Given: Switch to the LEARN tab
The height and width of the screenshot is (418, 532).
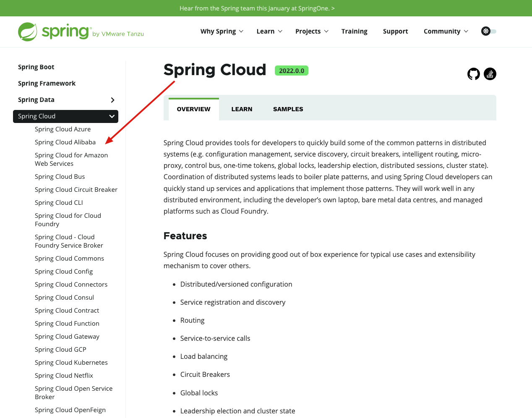Looking at the screenshot, I should pos(242,109).
